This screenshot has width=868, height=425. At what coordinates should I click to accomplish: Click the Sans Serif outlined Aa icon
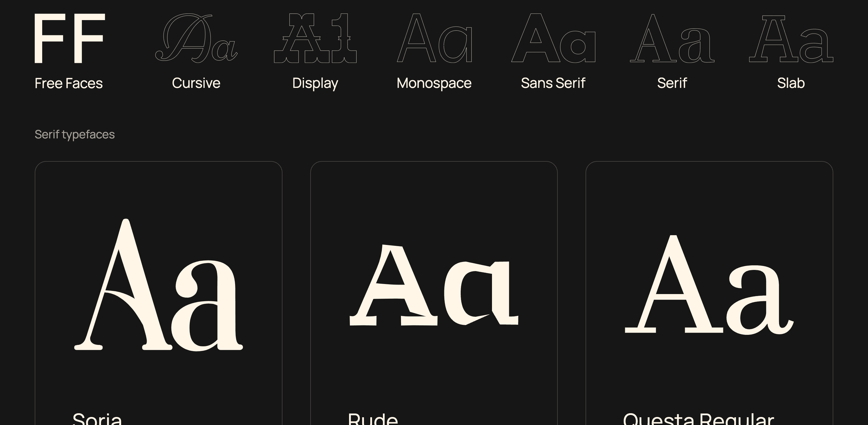pyautogui.click(x=553, y=38)
